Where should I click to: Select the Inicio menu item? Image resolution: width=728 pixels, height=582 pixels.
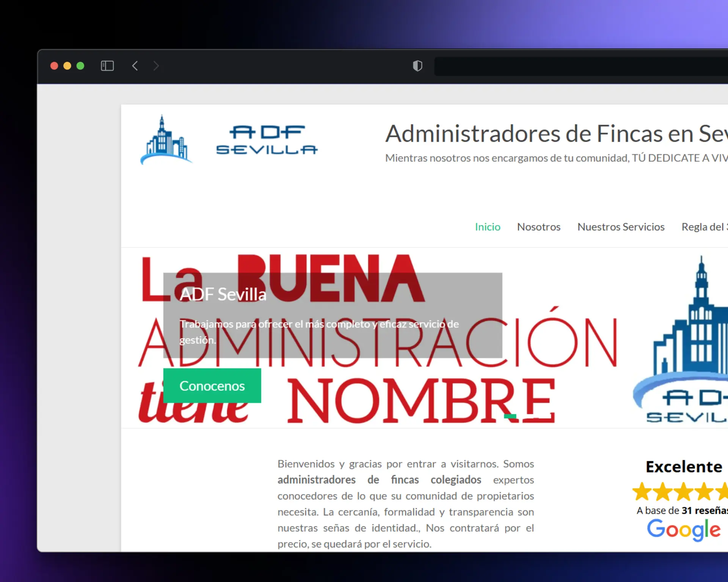pyautogui.click(x=488, y=227)
